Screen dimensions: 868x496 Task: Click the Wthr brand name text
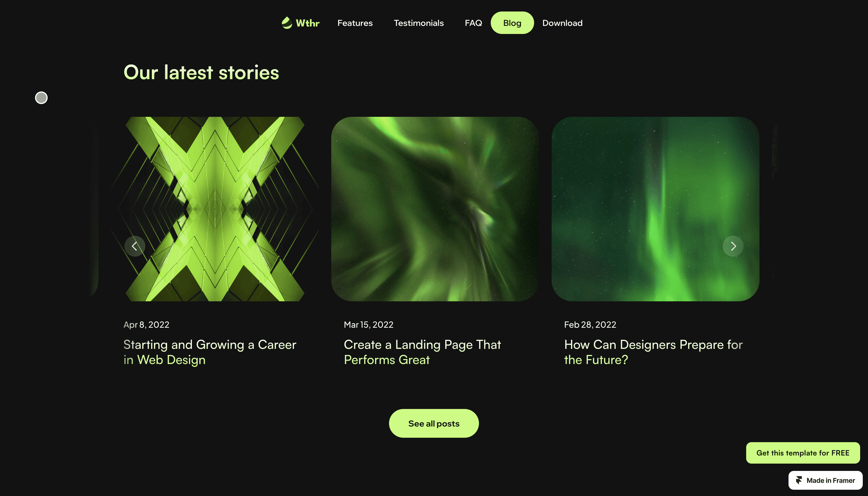point(307,23)
